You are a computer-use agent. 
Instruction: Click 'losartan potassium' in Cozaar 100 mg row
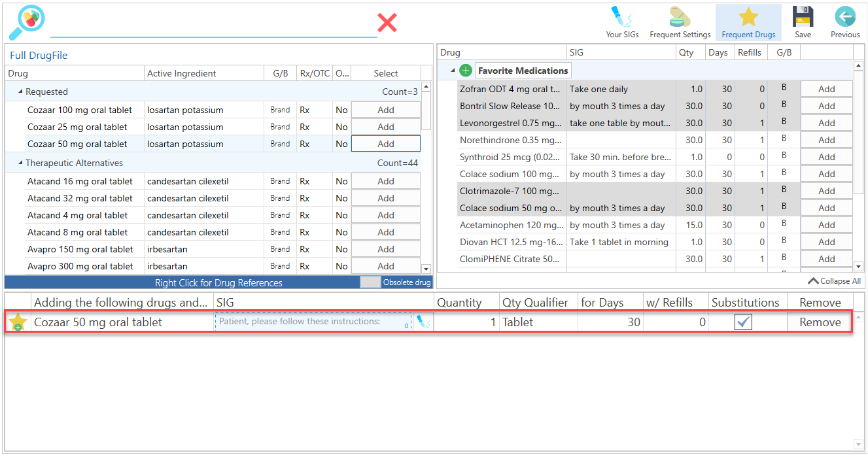(x=185, y=110)
